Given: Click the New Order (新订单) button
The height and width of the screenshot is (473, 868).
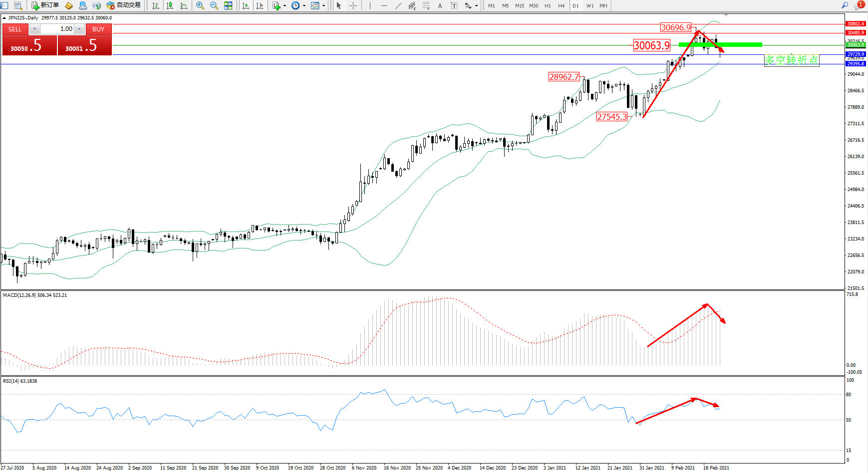Looking at the screenshot, I should (45, 5).
